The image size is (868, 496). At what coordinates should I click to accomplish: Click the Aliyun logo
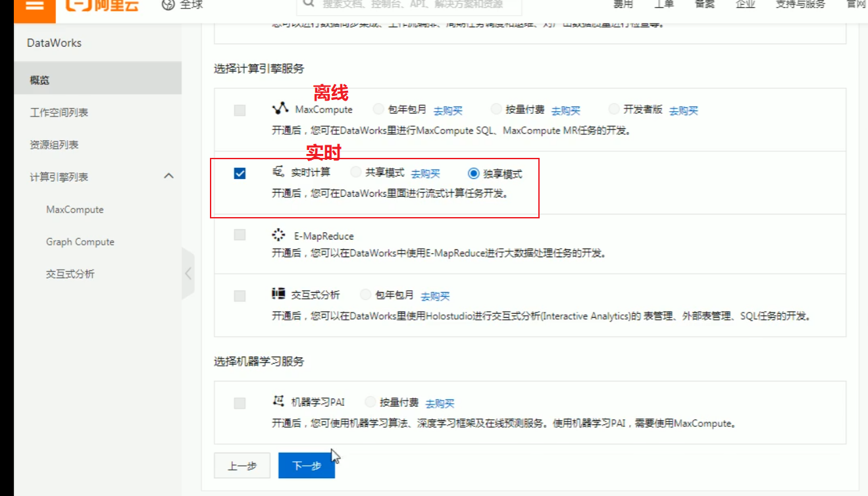pos(102,5)
